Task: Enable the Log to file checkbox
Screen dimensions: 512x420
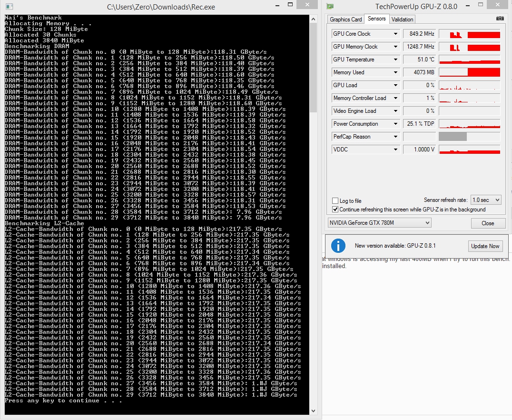Action: coord(335,200)
